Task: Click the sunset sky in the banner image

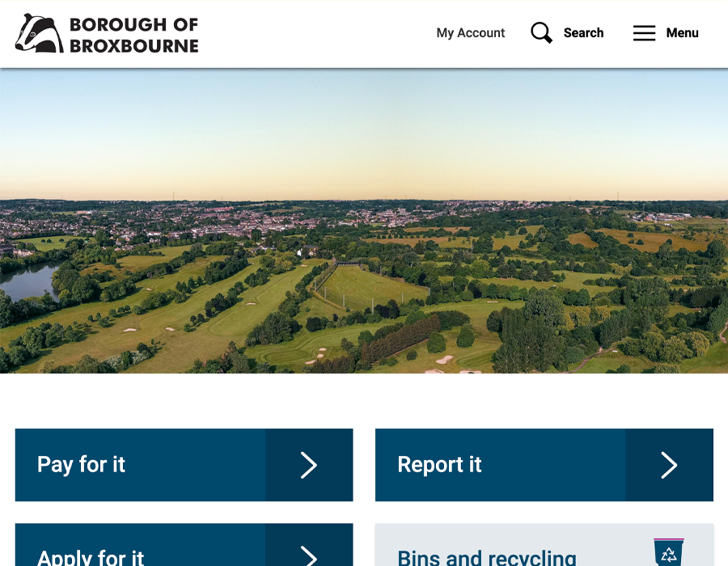Action: [364, 129]
